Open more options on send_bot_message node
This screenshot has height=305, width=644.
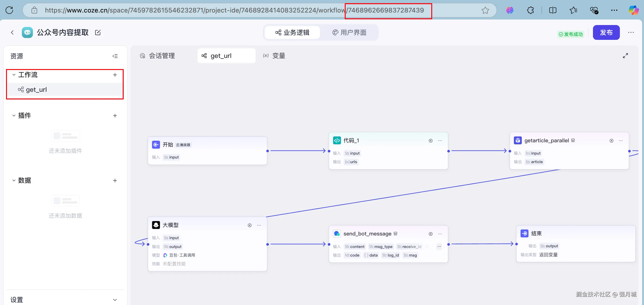(440, 234)
